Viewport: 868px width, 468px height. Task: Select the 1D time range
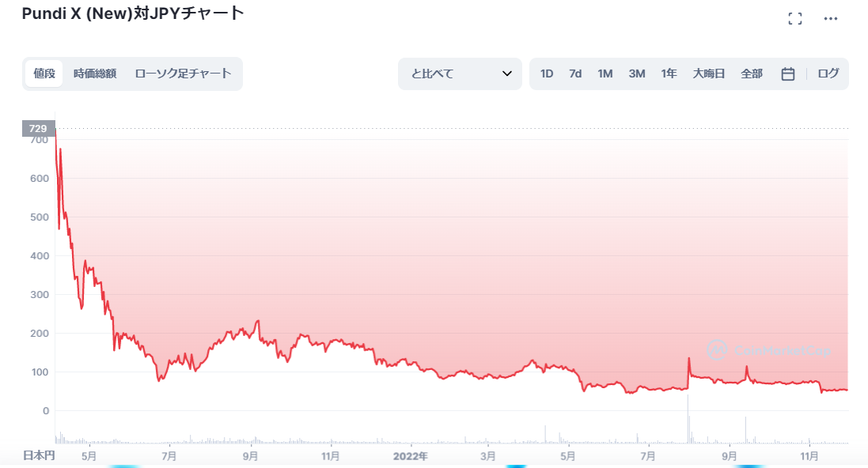click(547, 74)
